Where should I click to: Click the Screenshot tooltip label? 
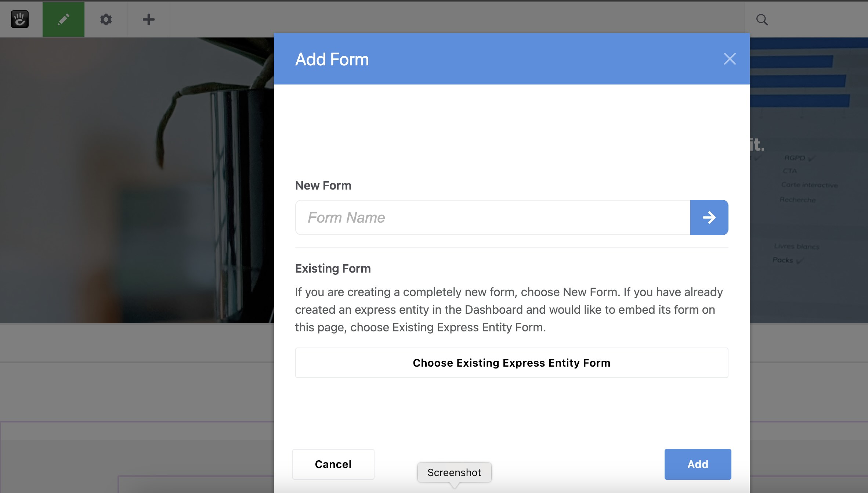pyautogui.click(x=454, y=472)
